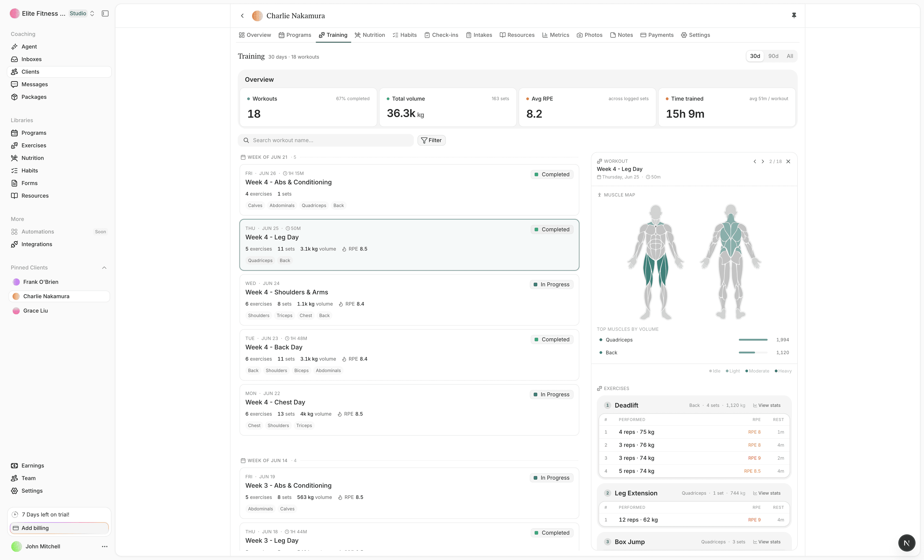The width and height of the screenshot is (924, 560).
Task: Open the client Settings tab
Action: [696, 35]
